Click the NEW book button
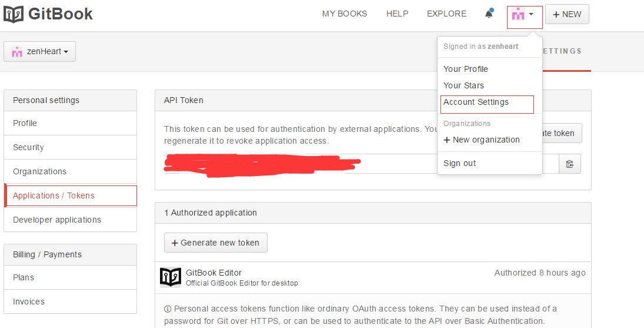The image size is (644, 328). (567, 14)
